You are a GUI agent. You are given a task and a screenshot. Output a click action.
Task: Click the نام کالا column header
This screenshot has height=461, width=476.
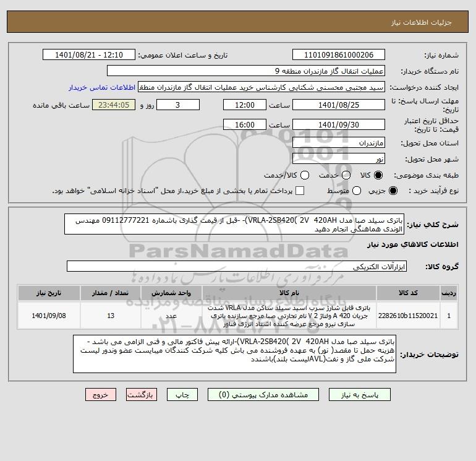[x=289, y=293]
